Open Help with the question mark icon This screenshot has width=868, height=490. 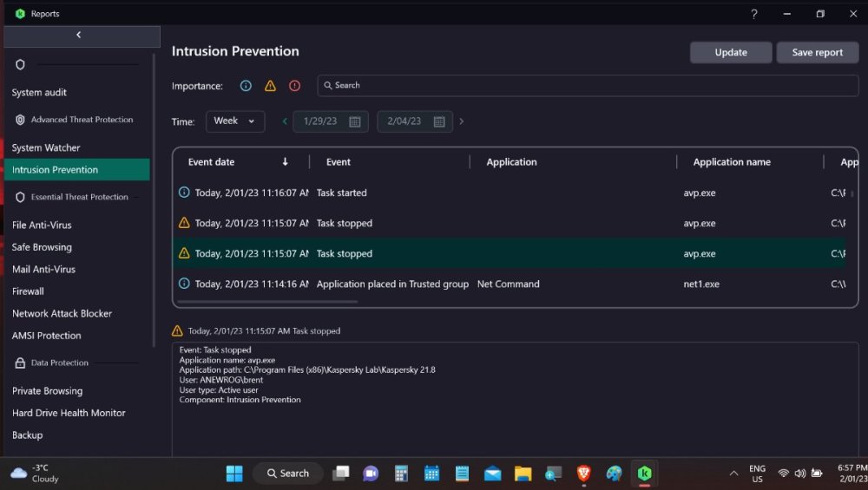(x=754, y=14)
